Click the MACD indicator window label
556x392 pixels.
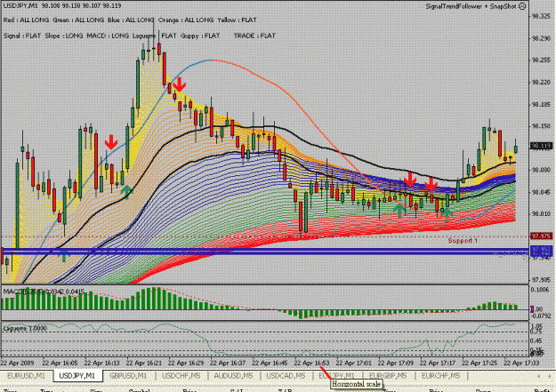(44, 292)
